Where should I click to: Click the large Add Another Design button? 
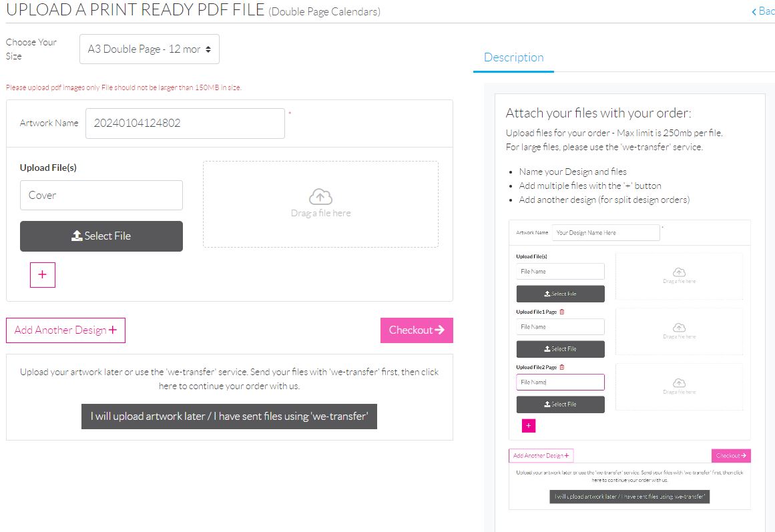(65, 330)
